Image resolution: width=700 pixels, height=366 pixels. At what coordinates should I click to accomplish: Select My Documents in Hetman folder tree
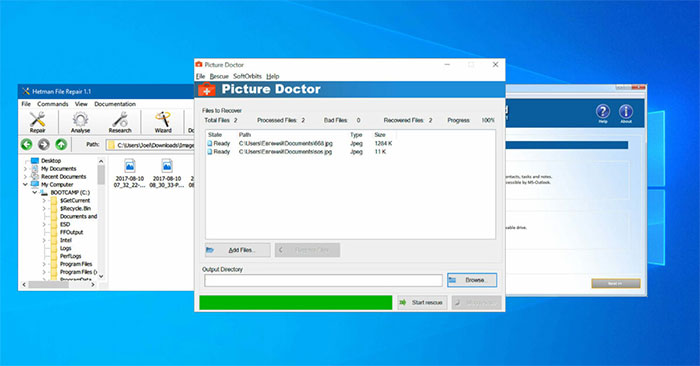(58, 168)
